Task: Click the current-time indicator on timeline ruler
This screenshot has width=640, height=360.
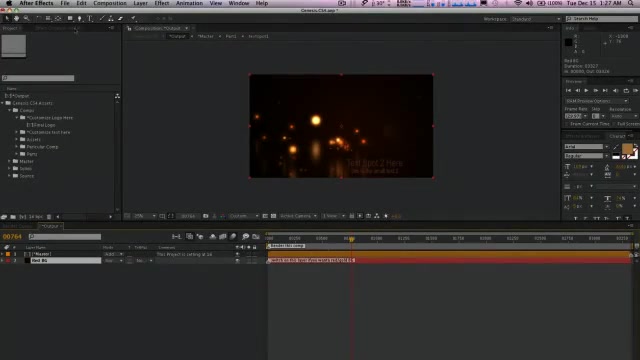Action: 351,239
